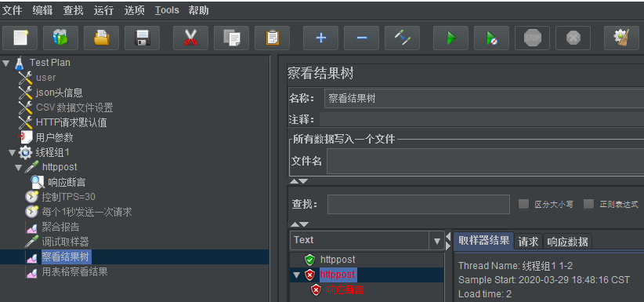
Task: Open the 编辑 menu
Action: click(x=43, y=11)
